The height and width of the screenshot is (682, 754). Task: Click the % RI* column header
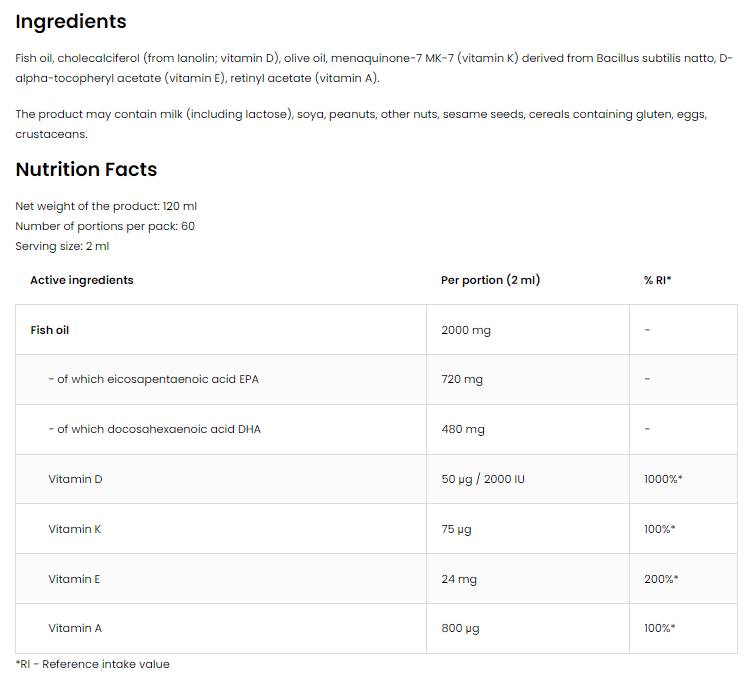[657, 280]
